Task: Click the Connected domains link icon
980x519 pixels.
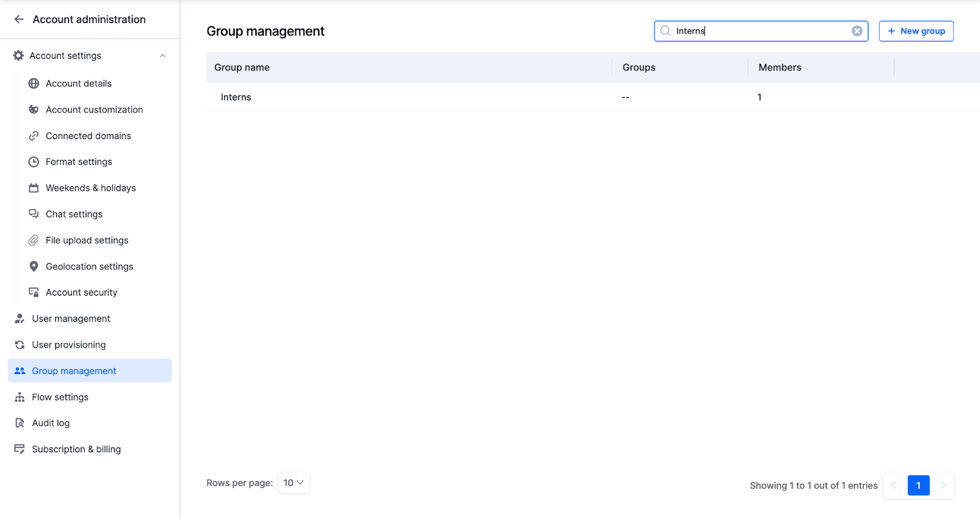Action: pyautogui.click(x=34, y=136)
